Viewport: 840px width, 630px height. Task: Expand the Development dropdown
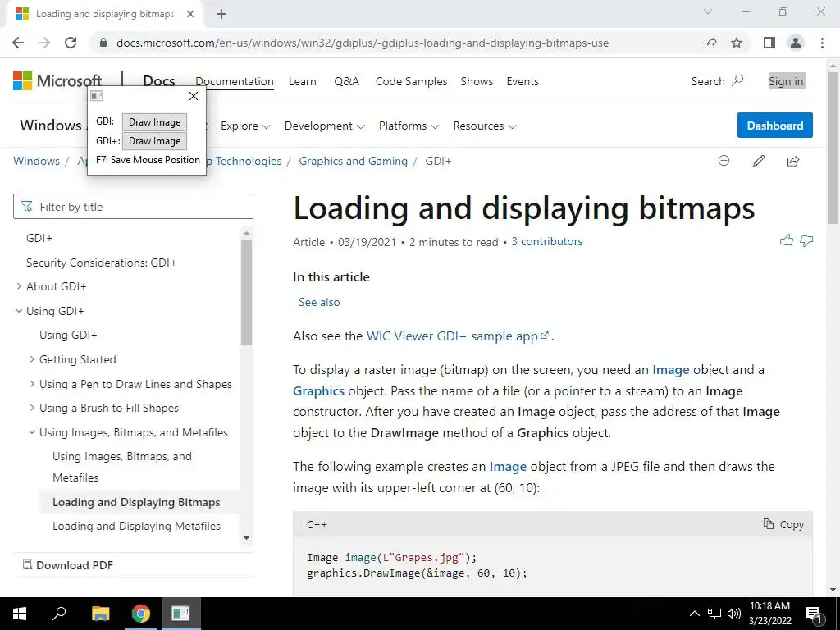click(325, 126)
